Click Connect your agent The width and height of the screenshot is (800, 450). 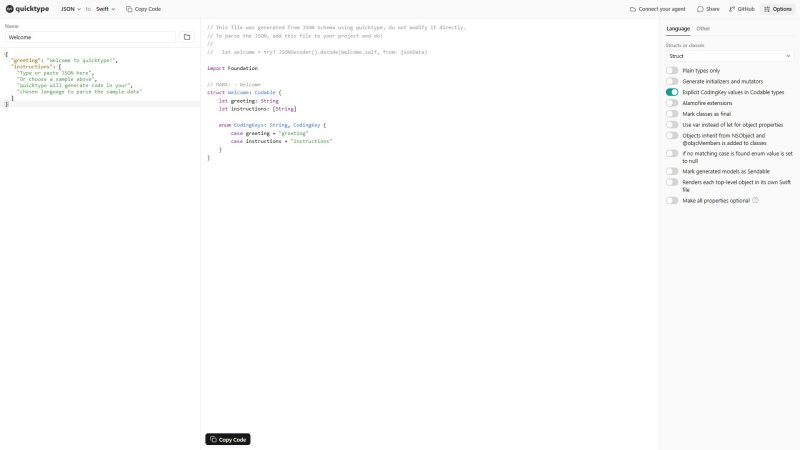658,9
